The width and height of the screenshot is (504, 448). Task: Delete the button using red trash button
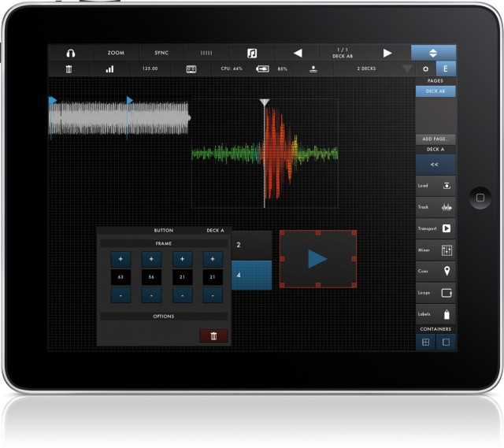coord(213,336)
